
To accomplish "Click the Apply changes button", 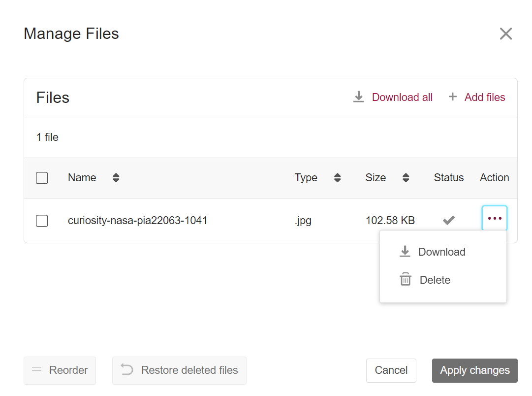I will [x=474, y=370].
